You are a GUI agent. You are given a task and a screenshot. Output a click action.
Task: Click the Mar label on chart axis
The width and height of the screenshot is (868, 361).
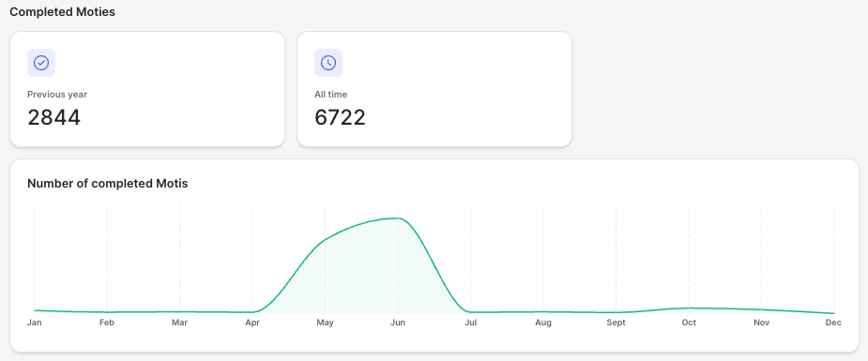(180, 323)
